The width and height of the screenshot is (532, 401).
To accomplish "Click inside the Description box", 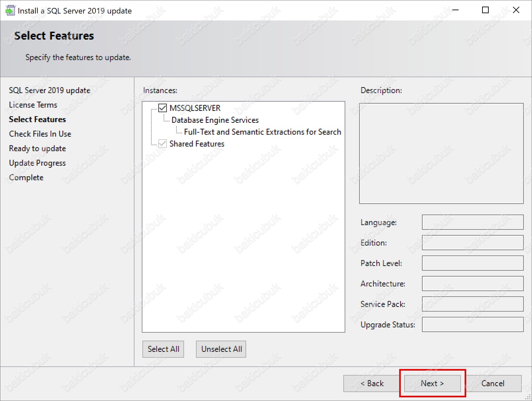I will point(441,153).
